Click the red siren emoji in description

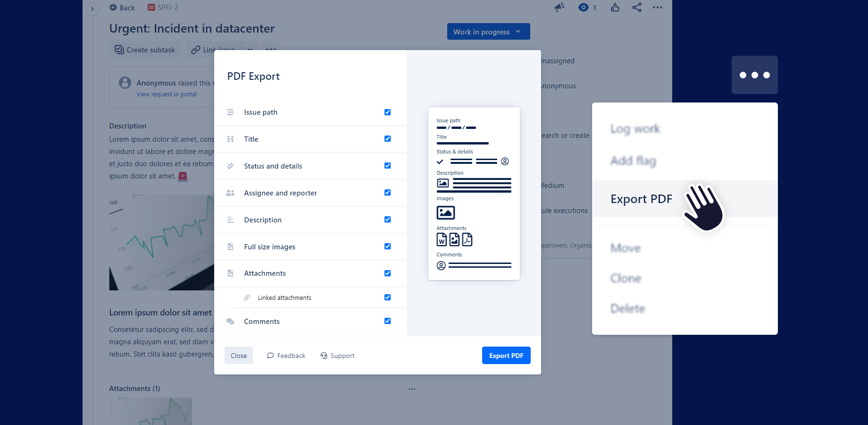pos(183,176)
